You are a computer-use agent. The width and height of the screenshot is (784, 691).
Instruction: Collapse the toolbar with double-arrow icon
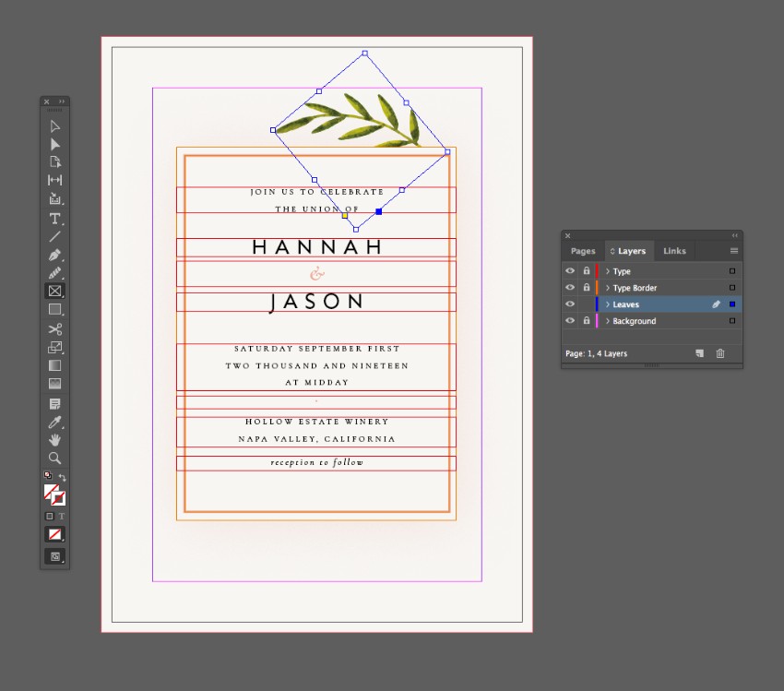point(62,101)
